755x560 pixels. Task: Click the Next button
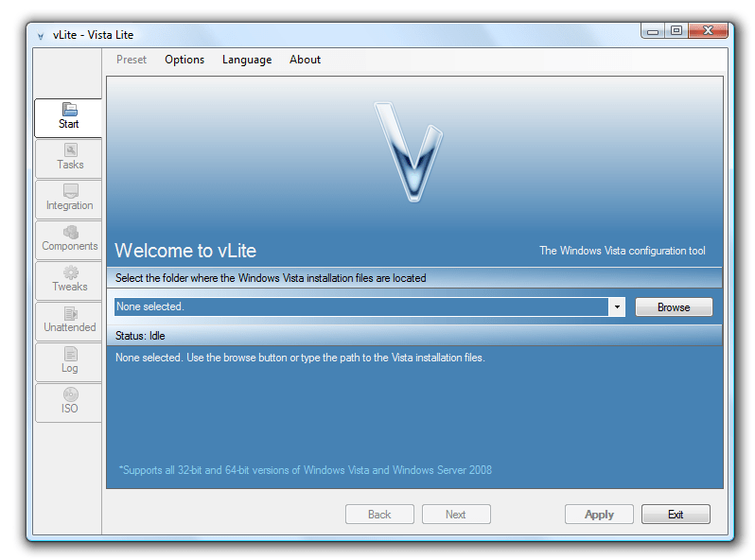456,515
